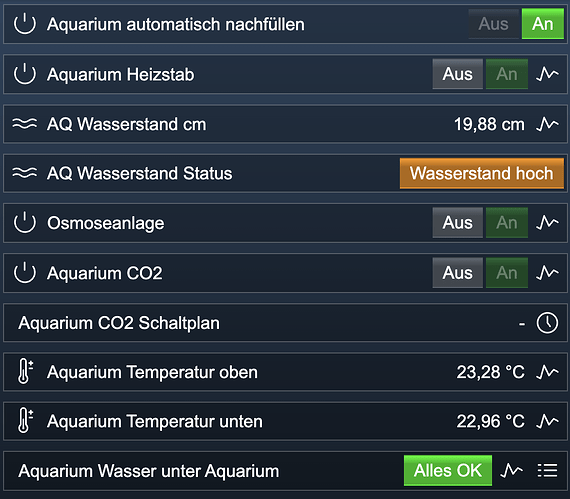Viewport: 570px width, 499px height.
Task: Select the An button for automatisch nachfüllen
Action: point(543,24)
